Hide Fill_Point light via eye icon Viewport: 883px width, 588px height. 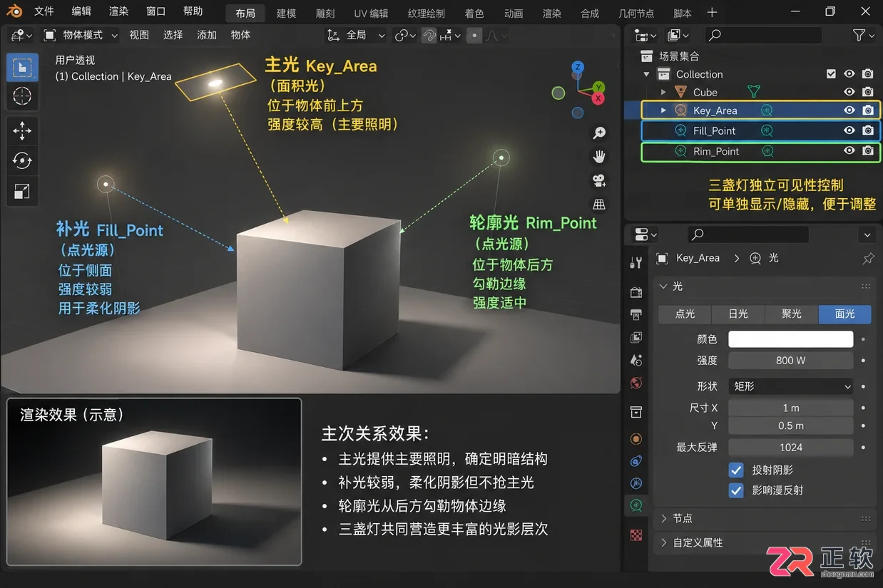(849, 130)
